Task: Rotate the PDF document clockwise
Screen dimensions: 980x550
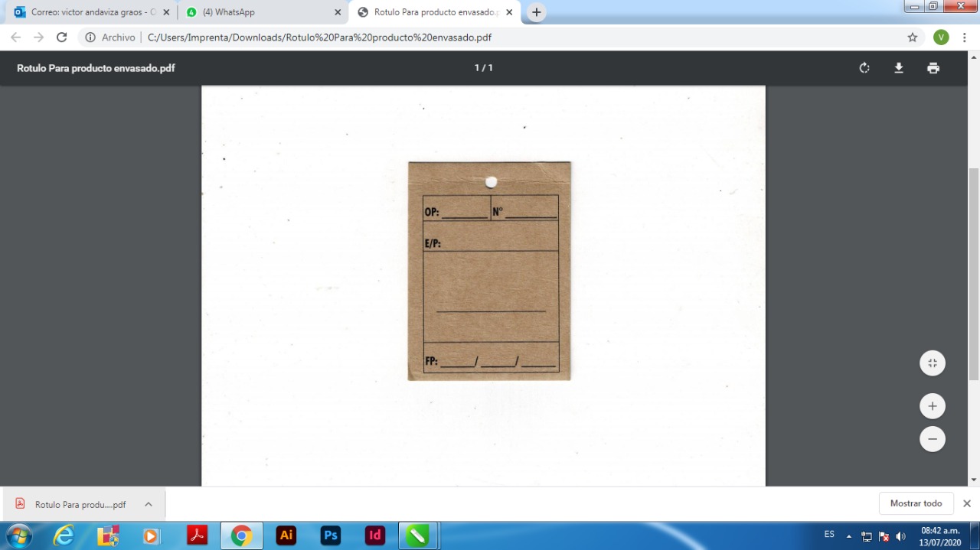Action: (864, 68)
